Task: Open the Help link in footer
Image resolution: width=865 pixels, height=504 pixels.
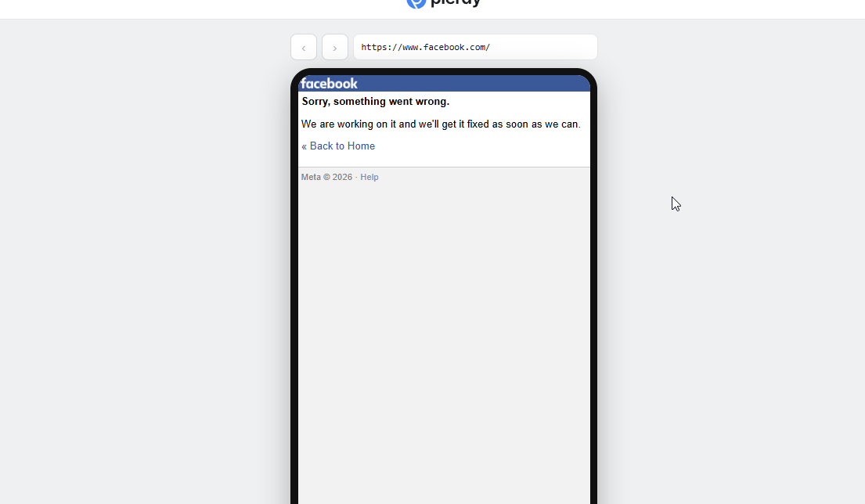Action: pyautogui.click(x=369, y=177)
